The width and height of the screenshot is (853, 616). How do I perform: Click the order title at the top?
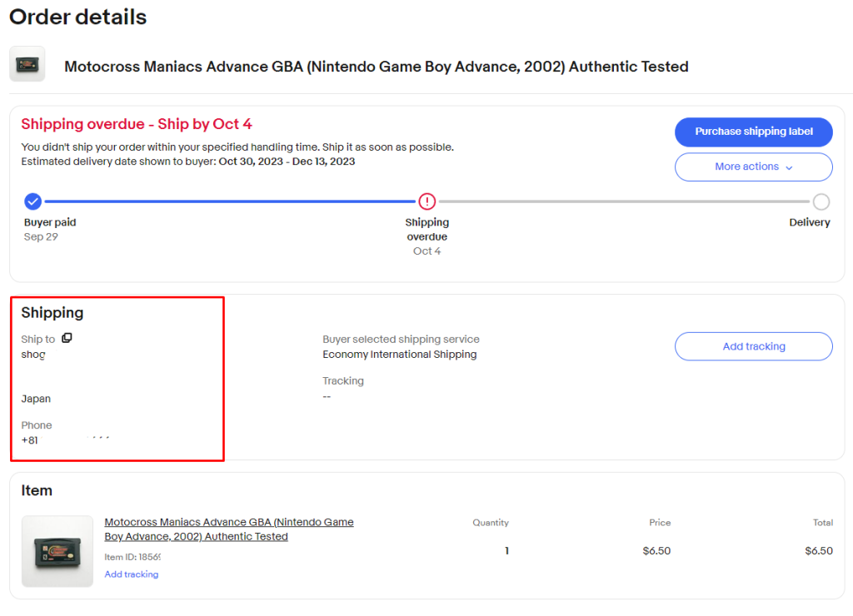[377, 67]
